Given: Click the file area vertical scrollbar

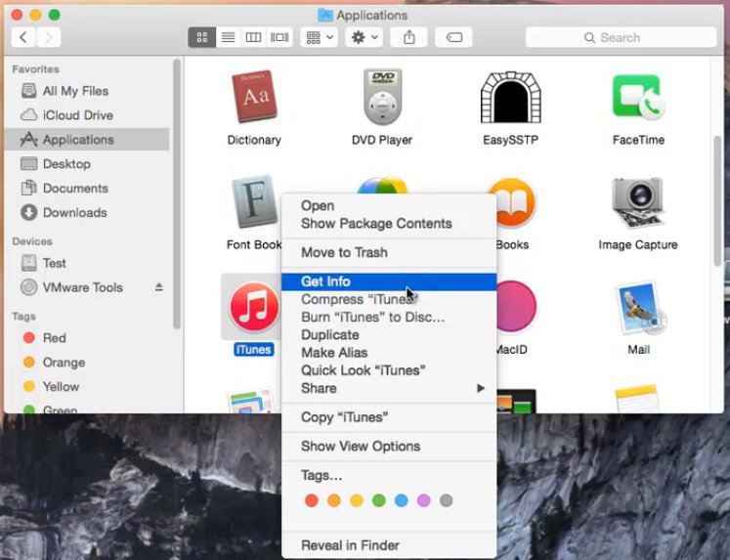Looking at the screenshot, I should coord(718,201).
